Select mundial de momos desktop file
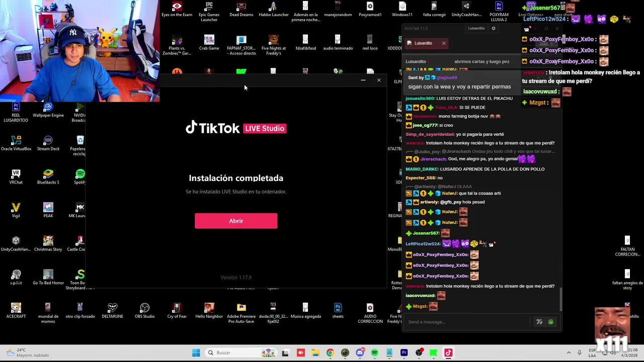 point(48,313)
